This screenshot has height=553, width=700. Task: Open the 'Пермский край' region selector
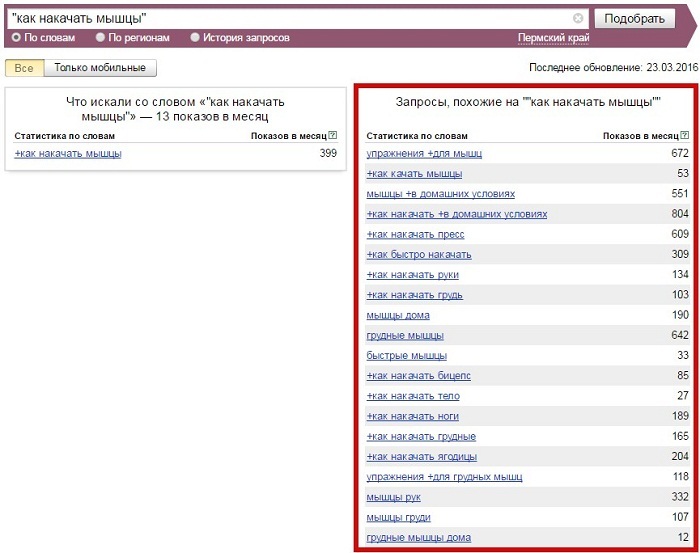click(554, 38)
